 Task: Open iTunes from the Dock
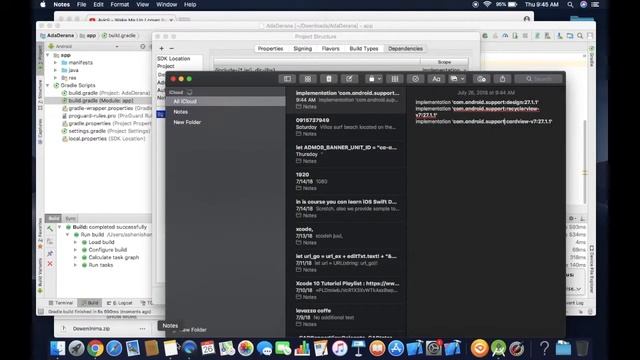[x=339, y=349]
